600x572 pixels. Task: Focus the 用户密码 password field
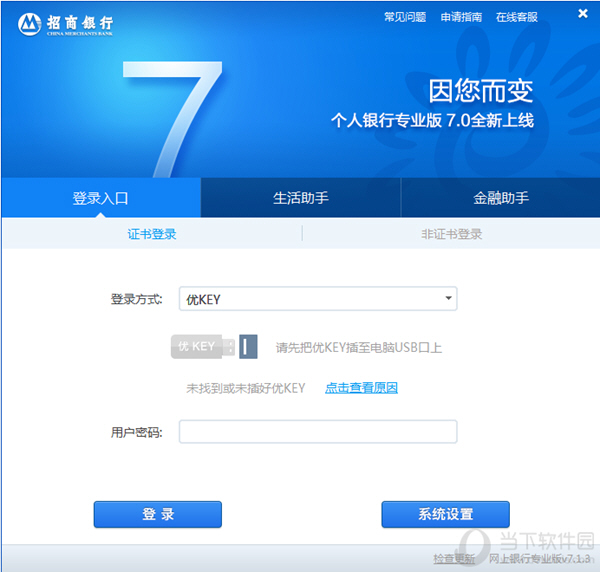pos(318,432)
